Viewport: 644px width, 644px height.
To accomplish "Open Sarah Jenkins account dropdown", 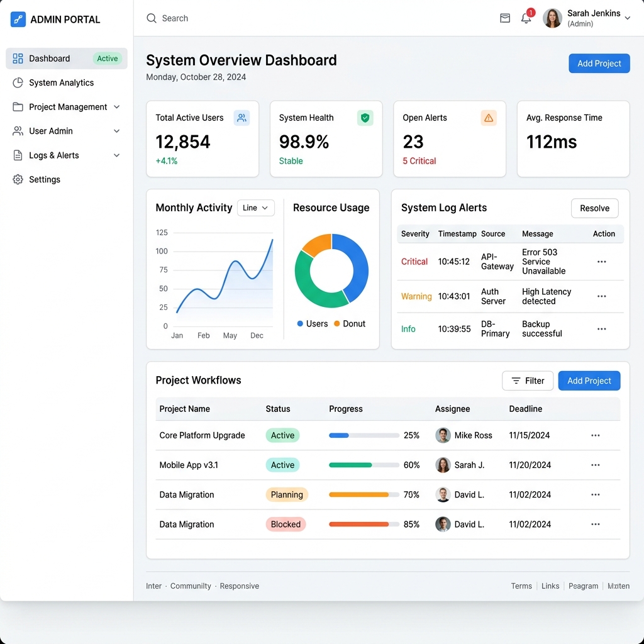I will pos(627,18).
